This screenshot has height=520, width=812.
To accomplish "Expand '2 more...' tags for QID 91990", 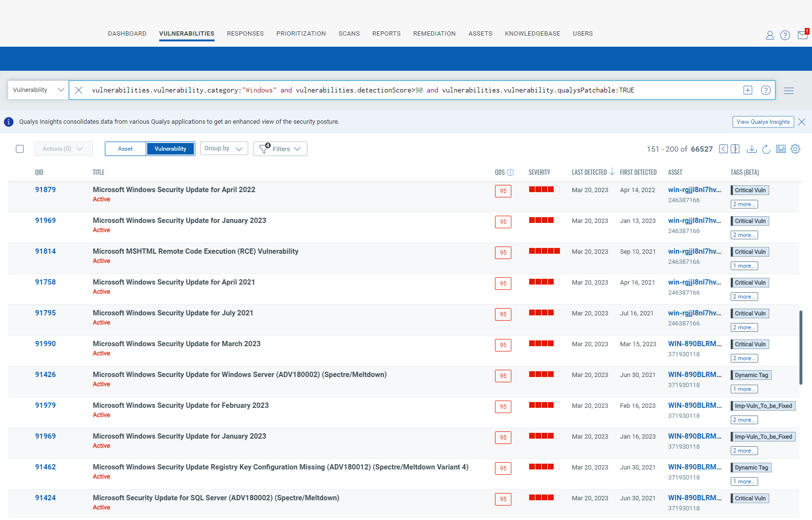I will pos(745,358).
